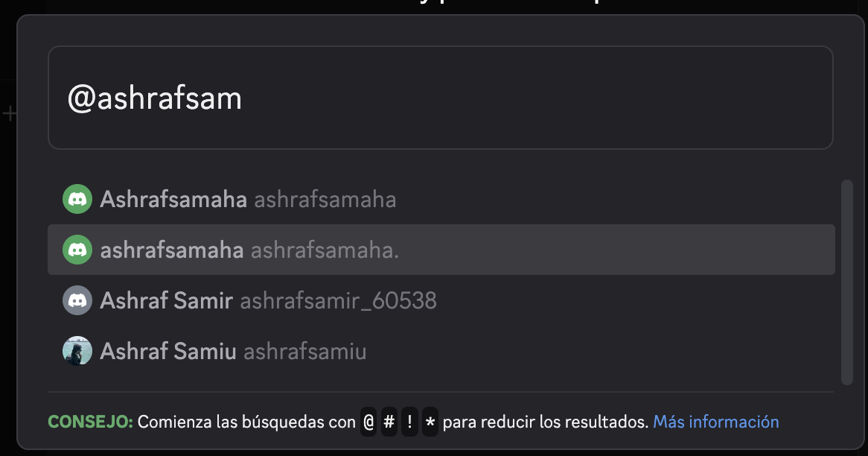
Task: Click the results list scrollbar
Action: (846, 282)
